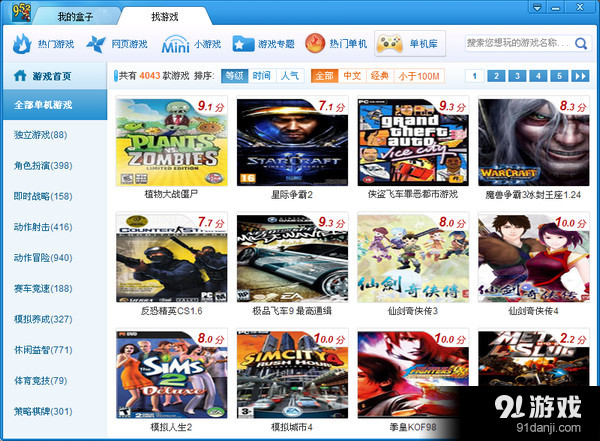The width and height of the screenshot is (600, 441).
Task: Open 仙剑奇侠传4 cover thumbnail
Action: point(534,258)
